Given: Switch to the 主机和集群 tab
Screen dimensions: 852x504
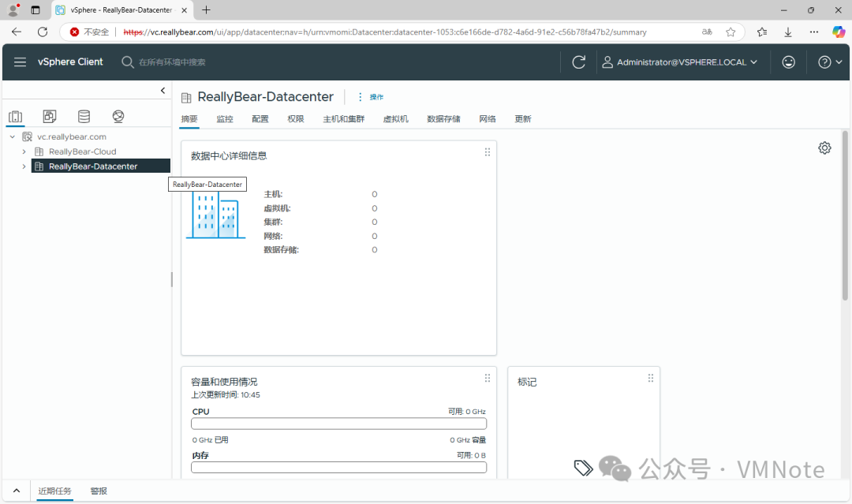Looking at the screenshot, I should (343, 119).
